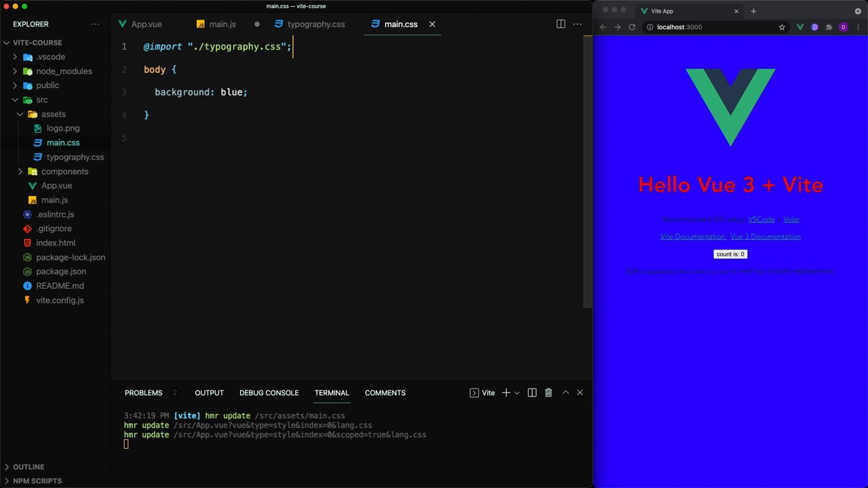Image resolution: width=868 pixels, height=488 pixels.
Task: Close the Vite App browser tab
Action: pos(736,11)
